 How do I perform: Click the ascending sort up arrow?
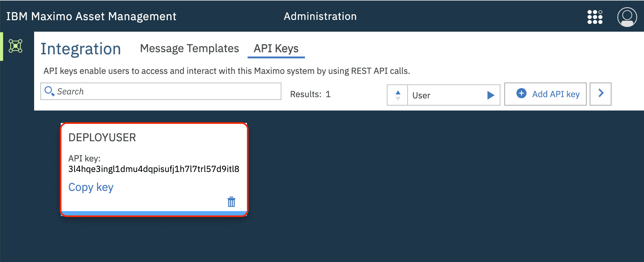coord(398,92)
